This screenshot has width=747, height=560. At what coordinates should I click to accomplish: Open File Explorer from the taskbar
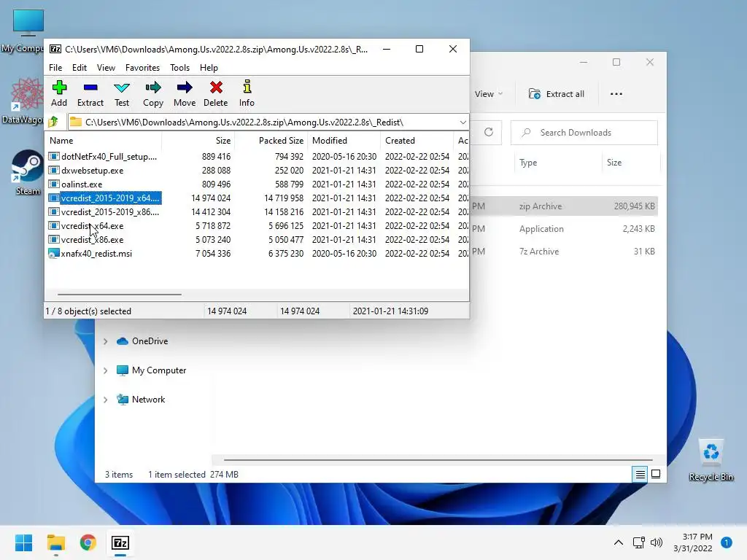click(x=56, y=542)
